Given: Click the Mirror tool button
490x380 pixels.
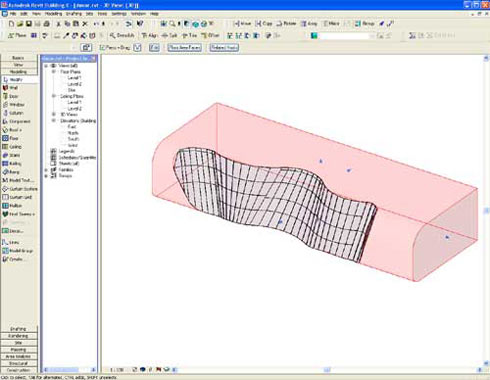Looking at the screenshot, I should pos(331,24).
